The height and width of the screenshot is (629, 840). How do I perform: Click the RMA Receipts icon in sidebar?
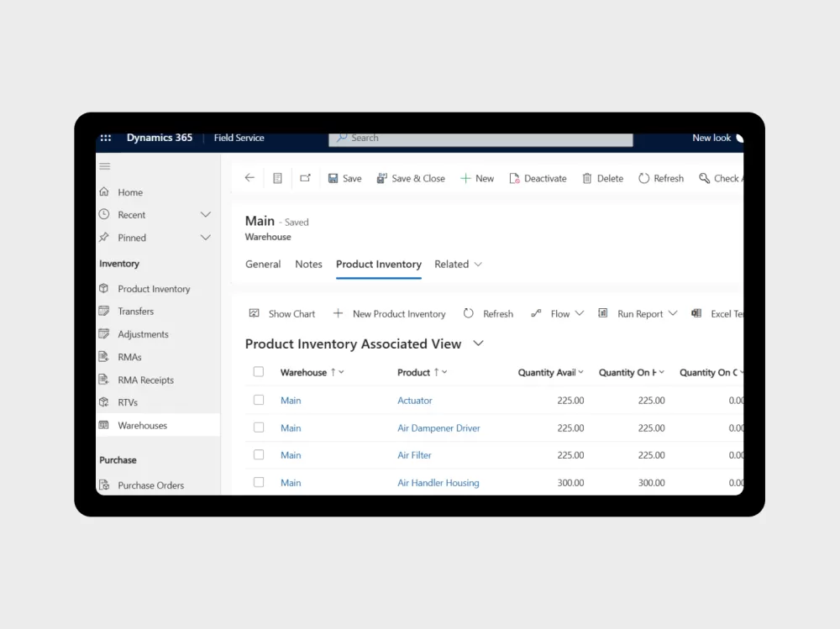point(104,380)
